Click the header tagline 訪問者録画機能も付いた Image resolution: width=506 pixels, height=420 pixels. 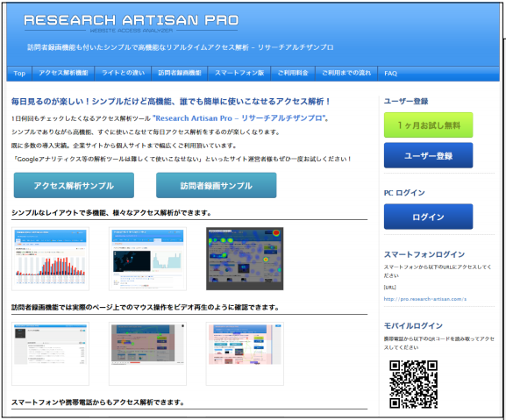181,47
